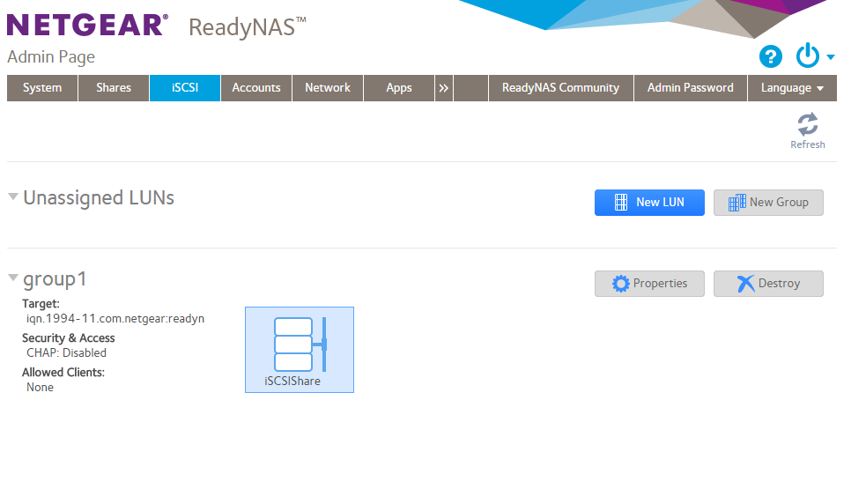Click the ReadyNAS product title

coord(248,26)
